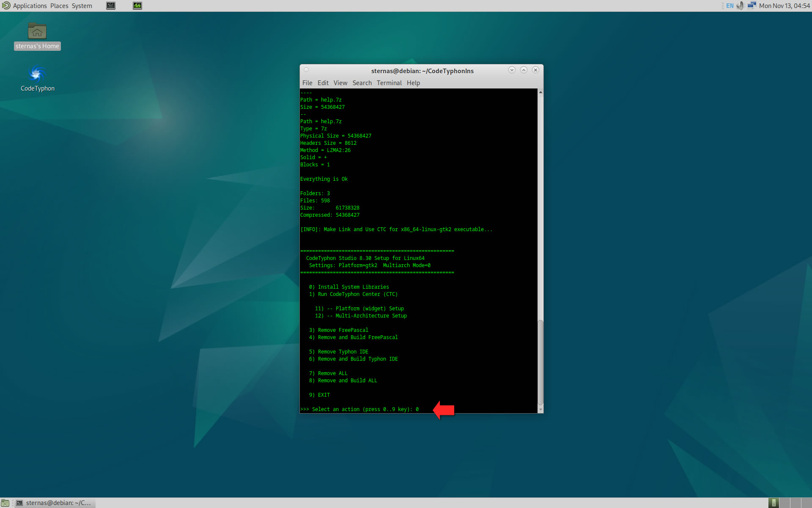Open the System menu
This screenshot has width=812, height=508.
(x=82, y=6)
